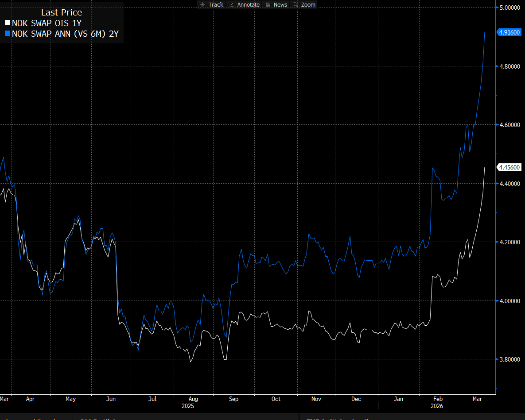Click the 3.80000 y-axis label
Screen dimensions: 525x420
[x=509, y=359]
